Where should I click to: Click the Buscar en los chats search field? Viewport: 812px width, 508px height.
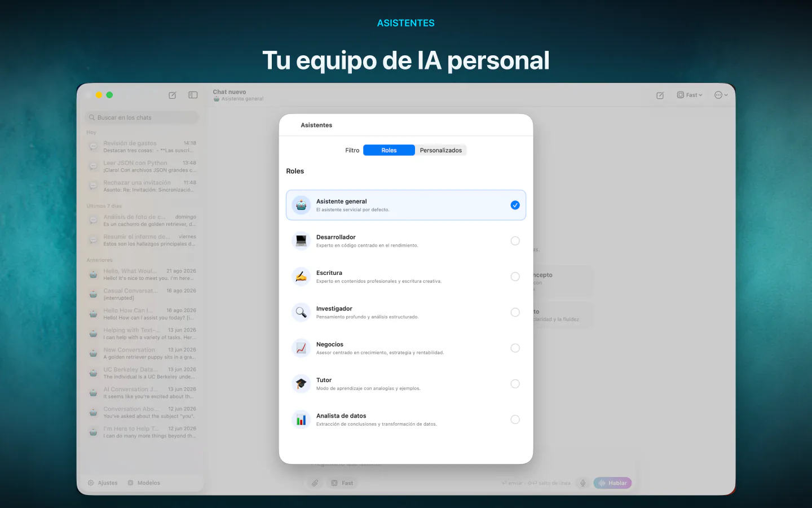coord(142,117)
